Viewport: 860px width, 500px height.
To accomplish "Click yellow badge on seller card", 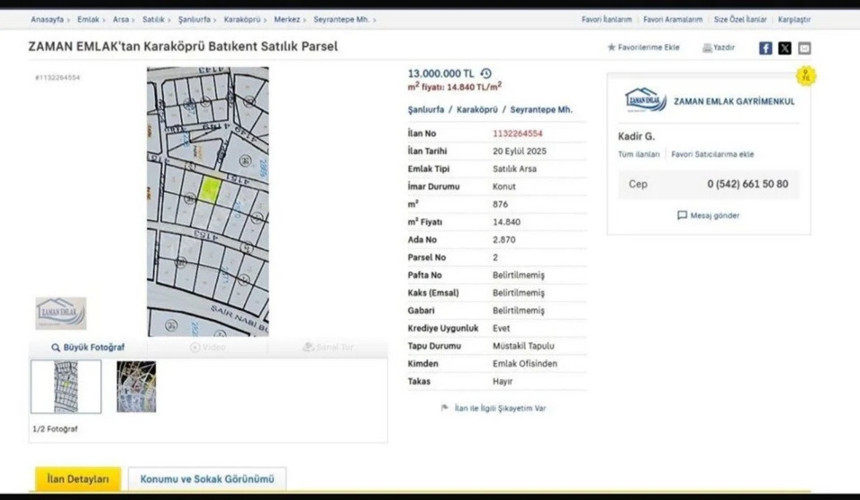I will [x=806, y=76].
